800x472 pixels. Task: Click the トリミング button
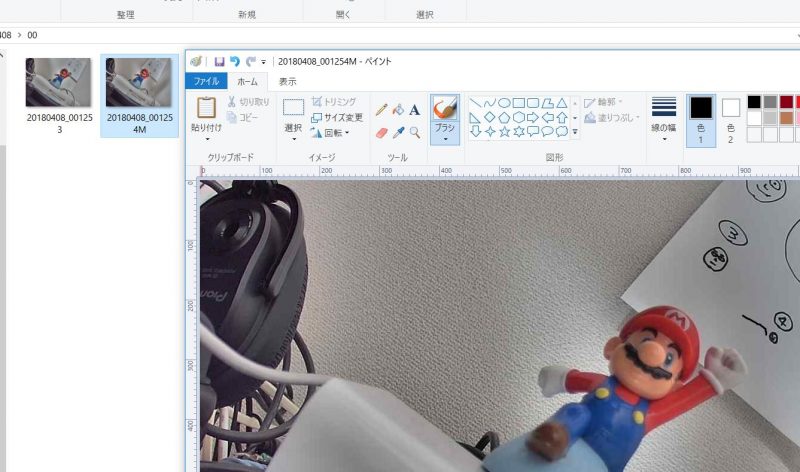[x=334, y=102]
